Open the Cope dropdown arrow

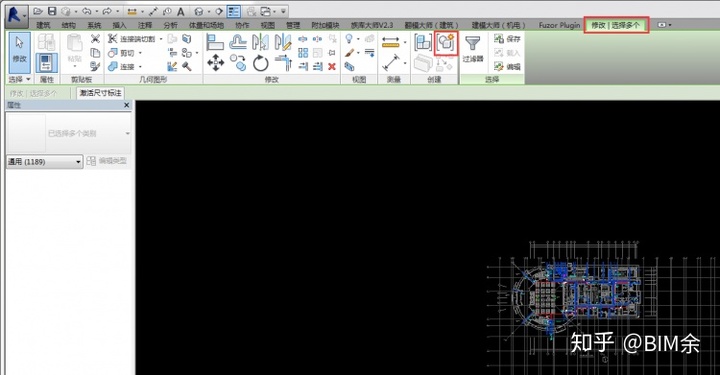(x=161, y=39)
